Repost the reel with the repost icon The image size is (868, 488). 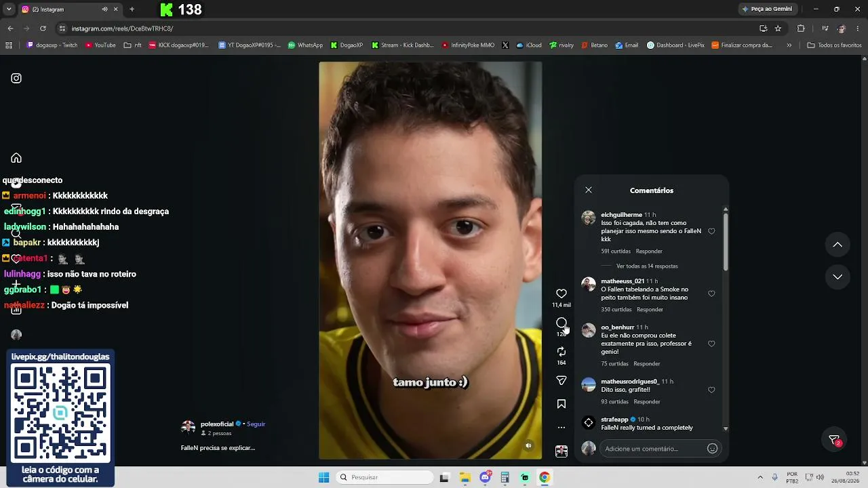tap(561, 351)
